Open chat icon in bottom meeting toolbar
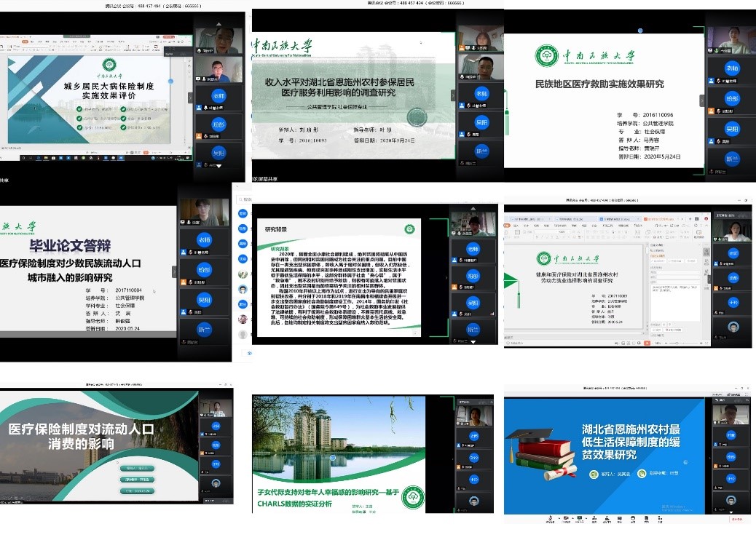The width and height of the screenshot is (756, 548). [620, 519]
